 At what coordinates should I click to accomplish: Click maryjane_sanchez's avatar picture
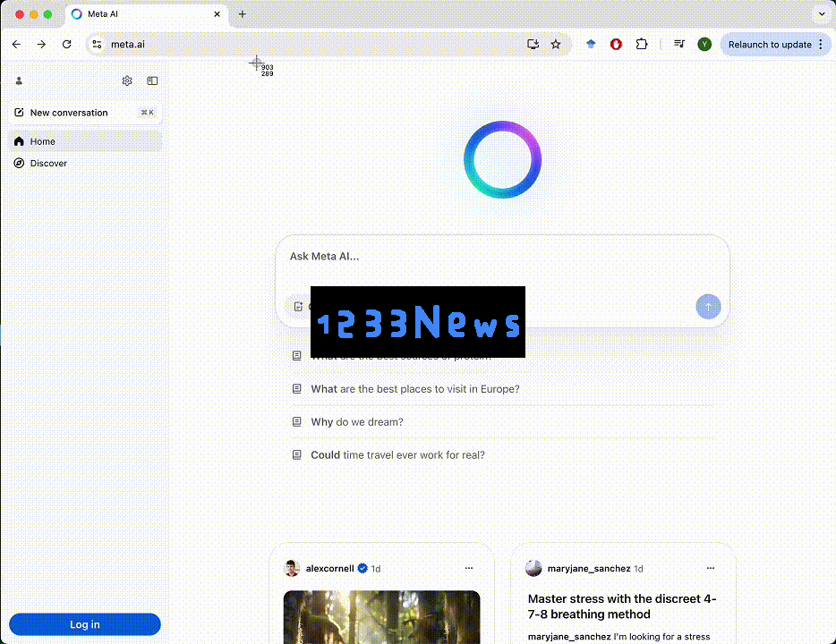(x=533, y=568)
